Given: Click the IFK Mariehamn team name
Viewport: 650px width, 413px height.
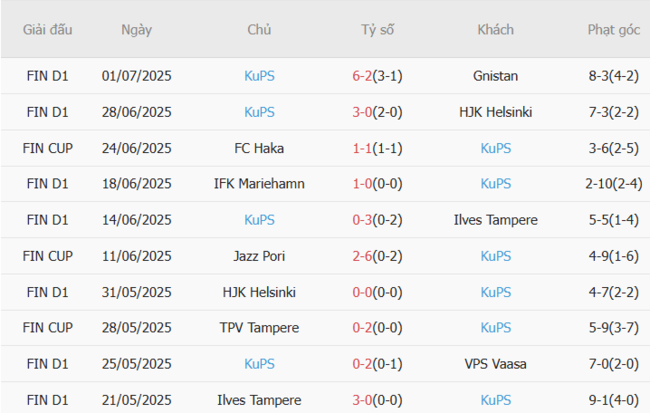Looking at the screenshot, I should tap(259, 184).
